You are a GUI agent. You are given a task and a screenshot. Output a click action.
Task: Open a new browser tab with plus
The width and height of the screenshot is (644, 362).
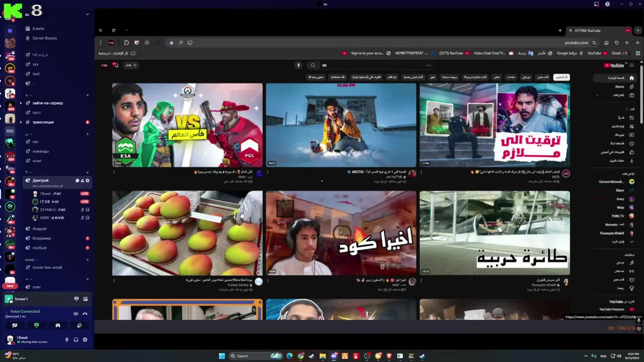pos(560,30)
